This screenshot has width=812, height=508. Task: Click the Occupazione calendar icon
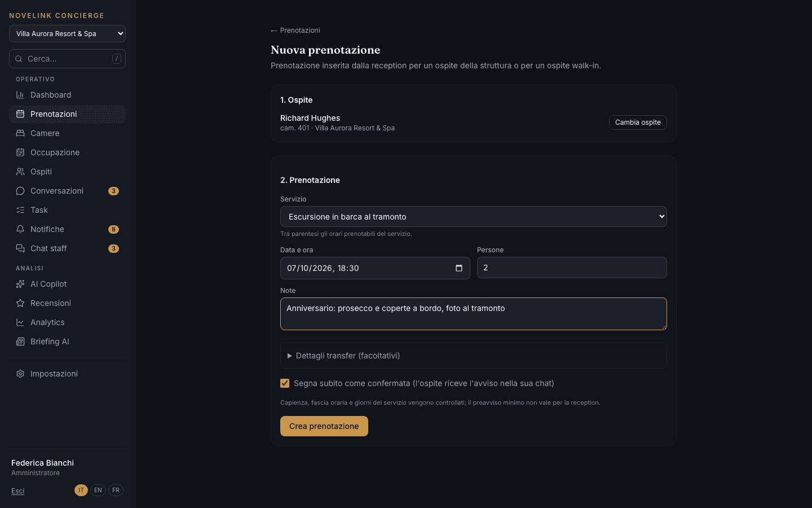coord(20,152)
